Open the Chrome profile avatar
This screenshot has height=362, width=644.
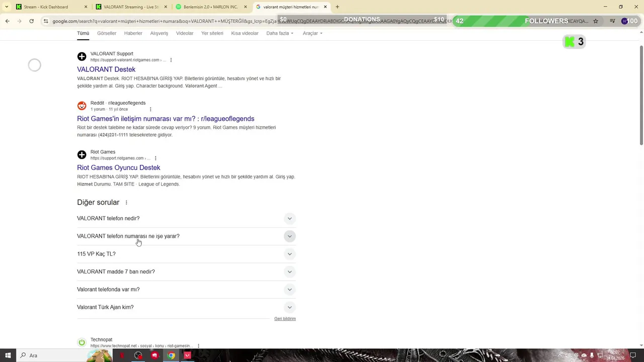pos(624,21)
